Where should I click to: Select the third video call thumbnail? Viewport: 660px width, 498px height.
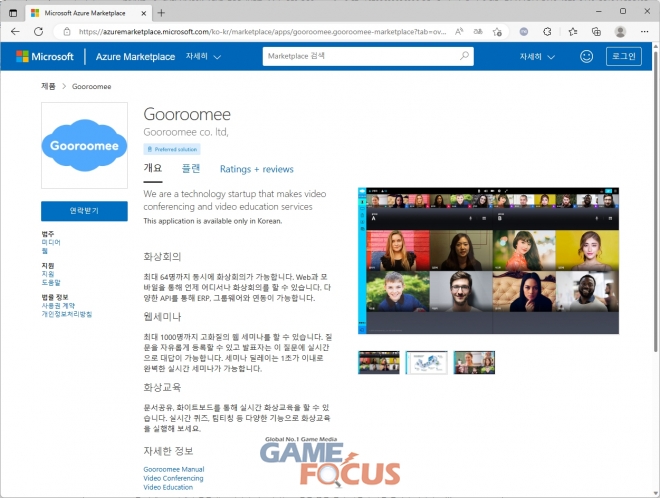tap(474, 362)
